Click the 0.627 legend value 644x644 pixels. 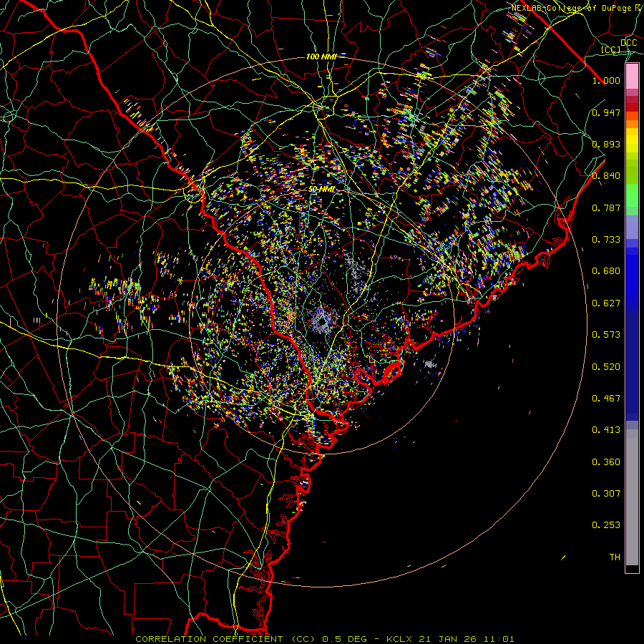[x=606, y=303]
